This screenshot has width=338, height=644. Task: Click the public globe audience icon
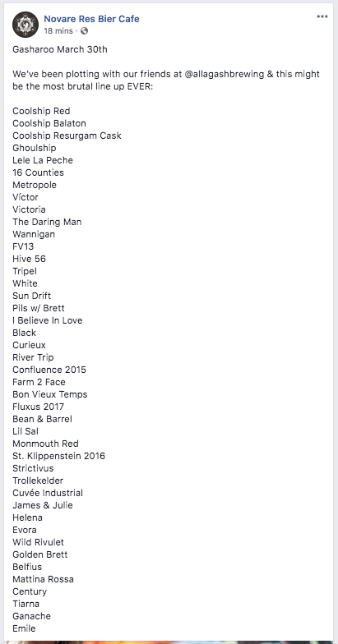click(x=84, y=31)
